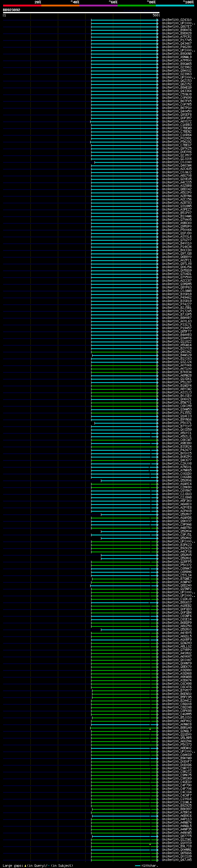This screenshot has height=868, width=197.
Task: Click the cyan =100char. scale line
Action: (x=137, y=866)
